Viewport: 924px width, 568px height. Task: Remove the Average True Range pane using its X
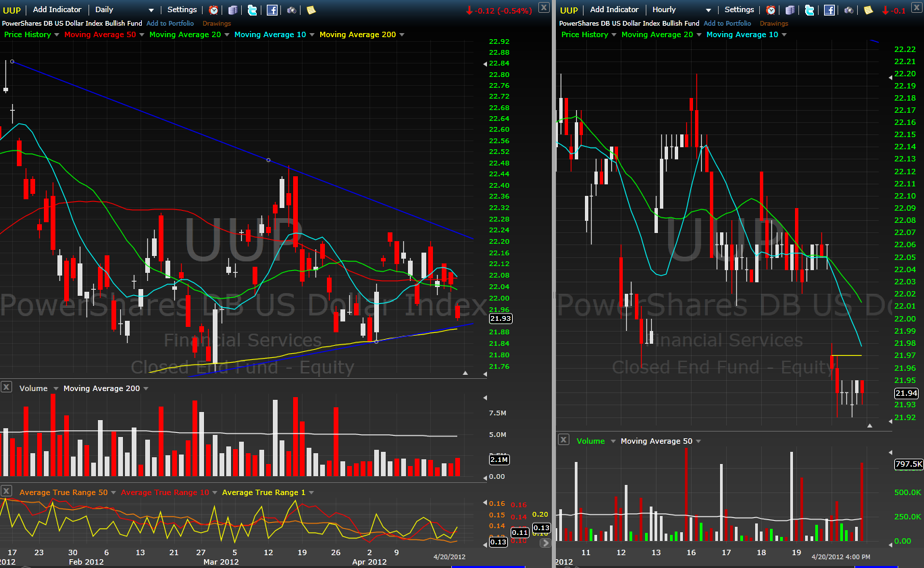pyautogui.click(x=6, y=491)
